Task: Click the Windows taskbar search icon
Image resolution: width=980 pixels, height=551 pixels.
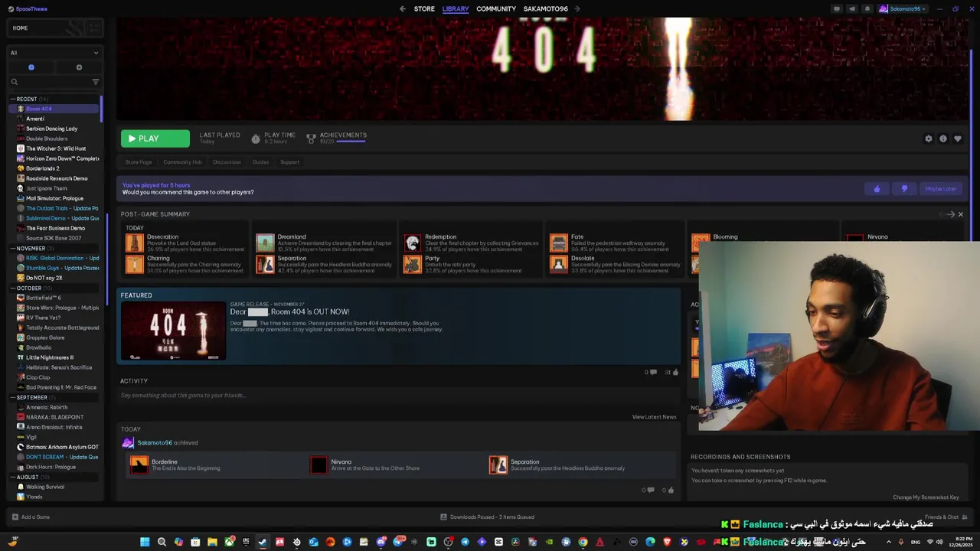Action: (162, 542)
